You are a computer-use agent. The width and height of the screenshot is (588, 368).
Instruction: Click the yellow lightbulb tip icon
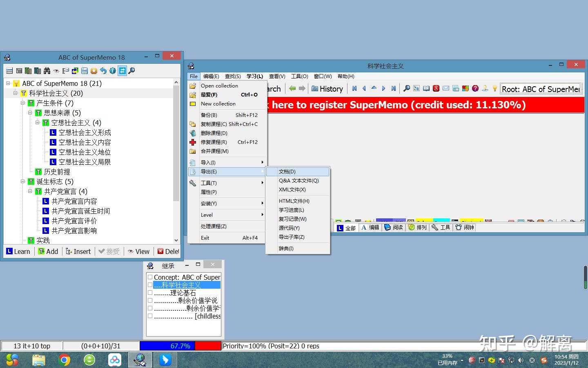495,88
